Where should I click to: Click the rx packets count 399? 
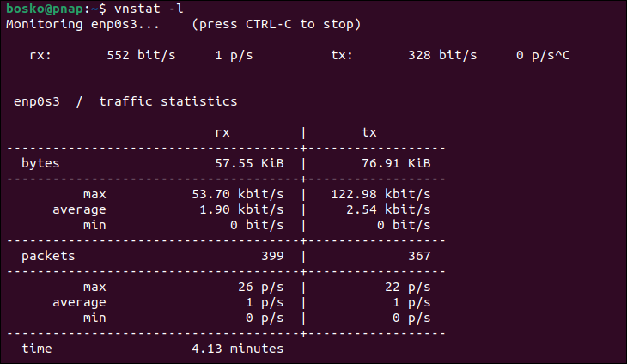pos(273,256)
